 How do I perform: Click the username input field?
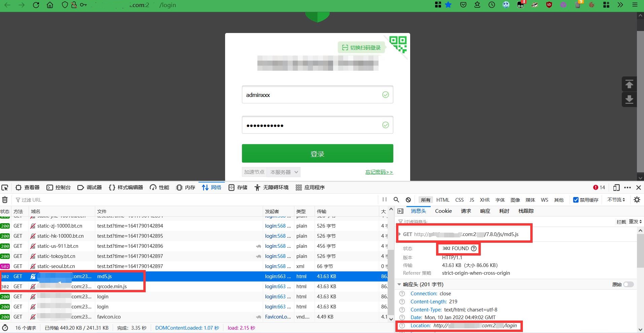[317, 95]
